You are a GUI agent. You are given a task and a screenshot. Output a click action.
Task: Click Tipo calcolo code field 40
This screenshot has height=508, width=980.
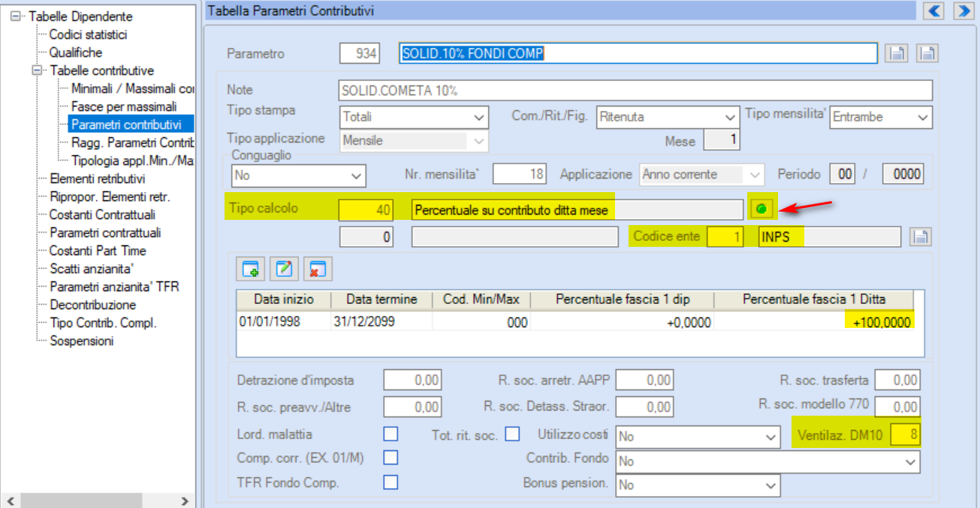tap(366, 211)
